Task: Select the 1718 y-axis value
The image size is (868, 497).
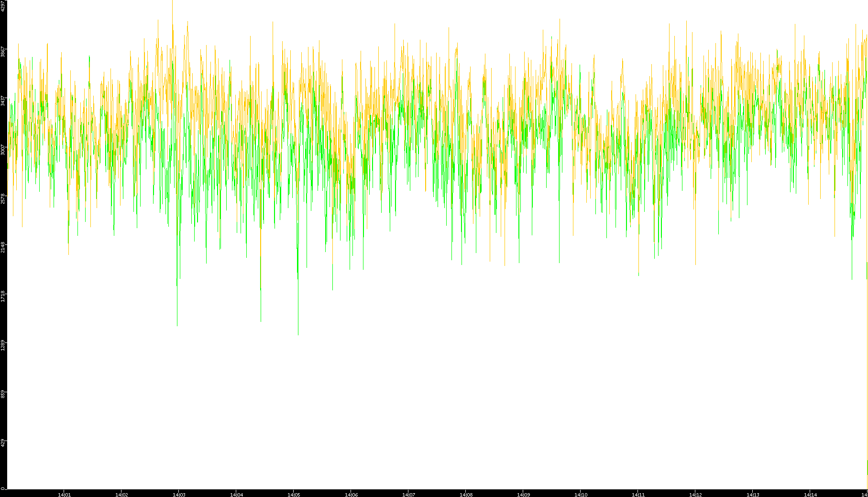Action: click(3, 296)
